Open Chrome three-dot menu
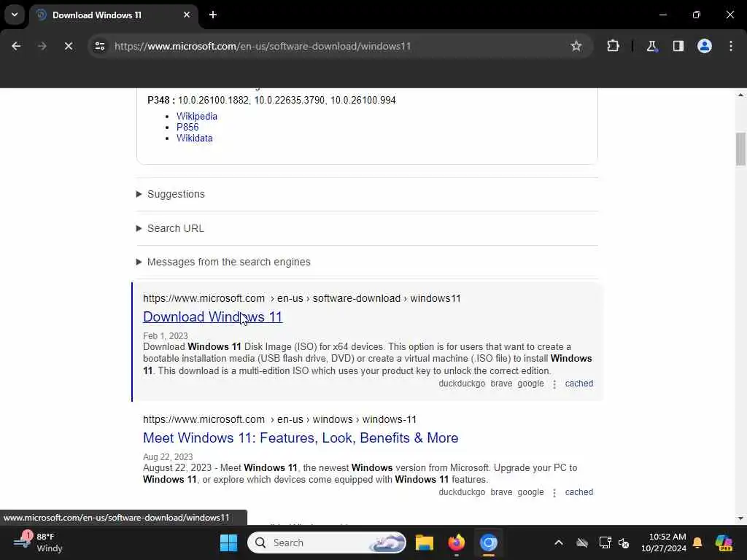 731,46
